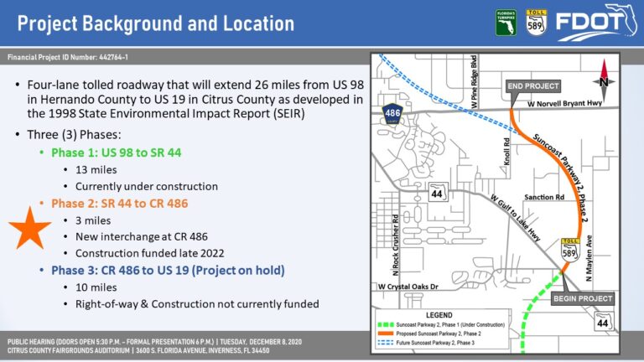Click the W Norvell Bryant Hwy map label
The width and height of the screenshot is (644, 362).
point(564,103)
